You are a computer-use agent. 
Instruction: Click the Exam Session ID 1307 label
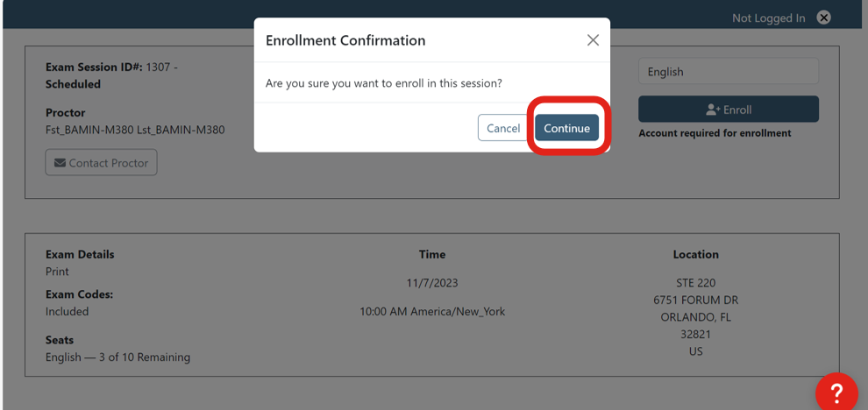coord(111,67)
